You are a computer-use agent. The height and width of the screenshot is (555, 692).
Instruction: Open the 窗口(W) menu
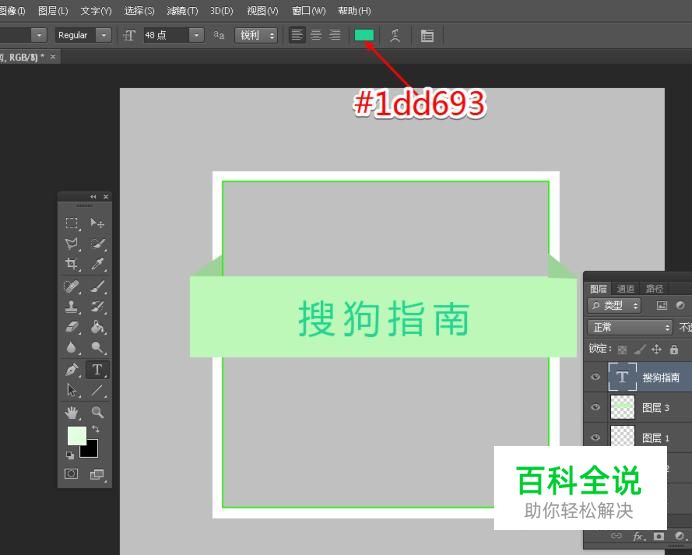pyautogui.click(x=308, y=11)
